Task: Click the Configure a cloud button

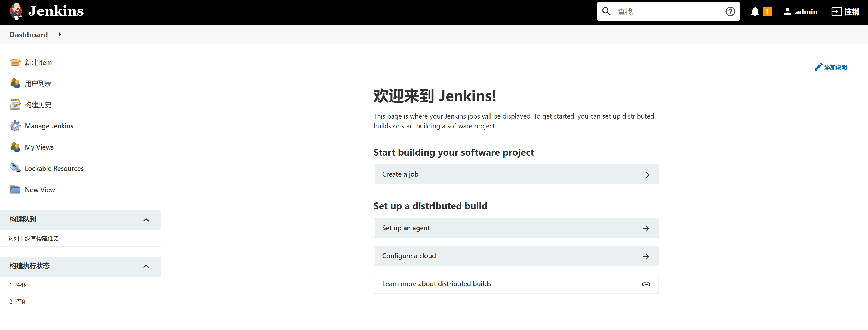Action: point(516,256)
